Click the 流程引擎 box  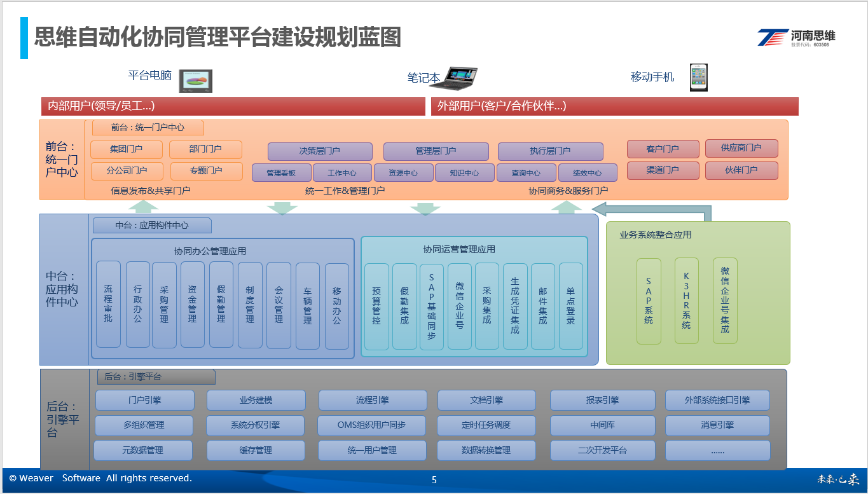373,400
